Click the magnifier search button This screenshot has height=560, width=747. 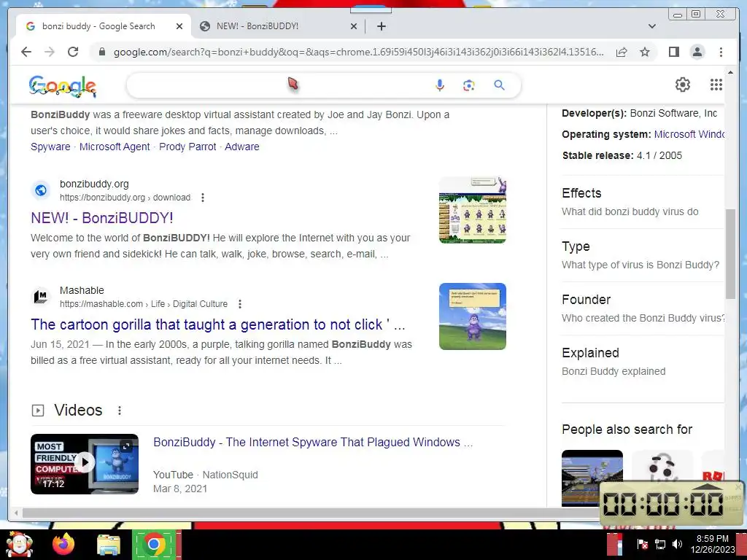click(499, 85)
